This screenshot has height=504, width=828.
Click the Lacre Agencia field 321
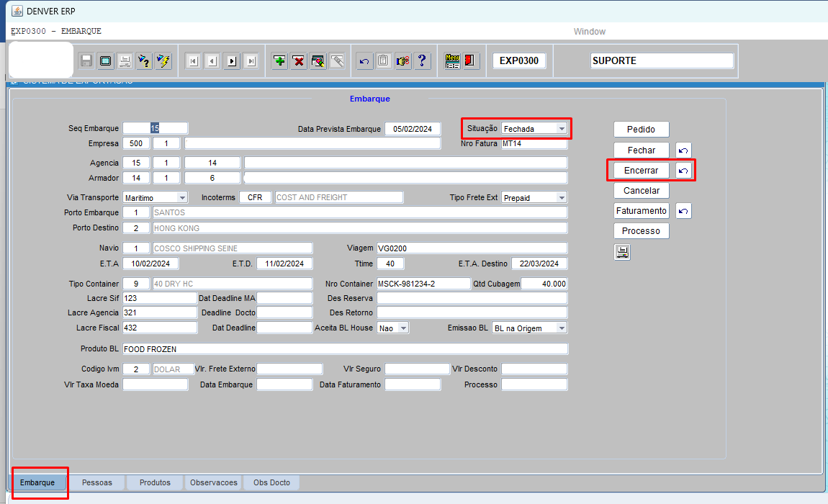[x=160, y=312]
